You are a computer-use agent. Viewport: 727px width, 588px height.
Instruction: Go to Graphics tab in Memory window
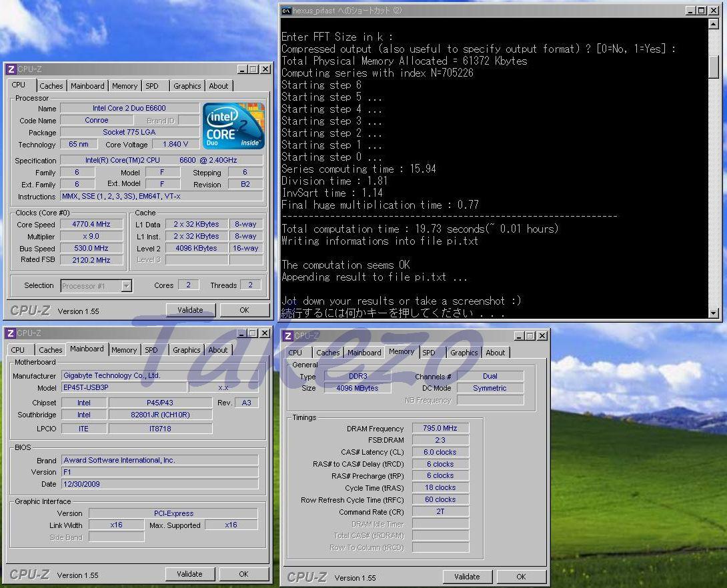tap(464, 353)
